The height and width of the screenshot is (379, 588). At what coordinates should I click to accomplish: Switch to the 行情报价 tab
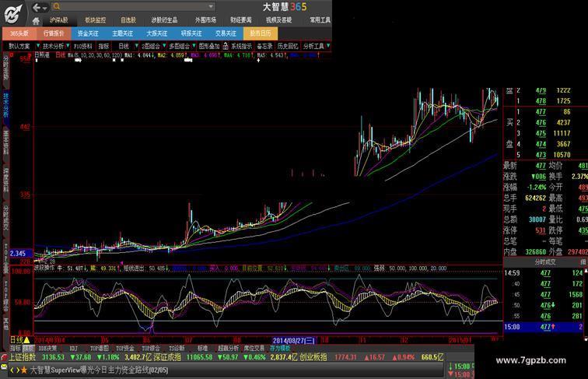point(54,33)
